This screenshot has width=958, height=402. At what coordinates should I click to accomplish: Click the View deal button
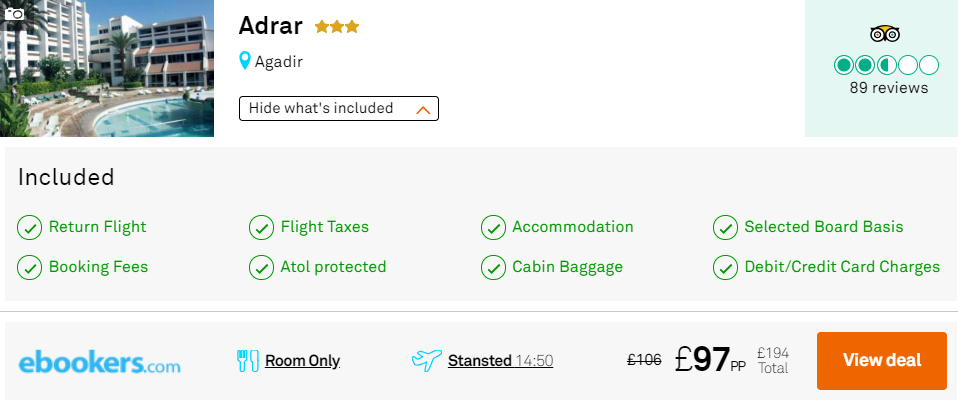click(x=882, y=360)
